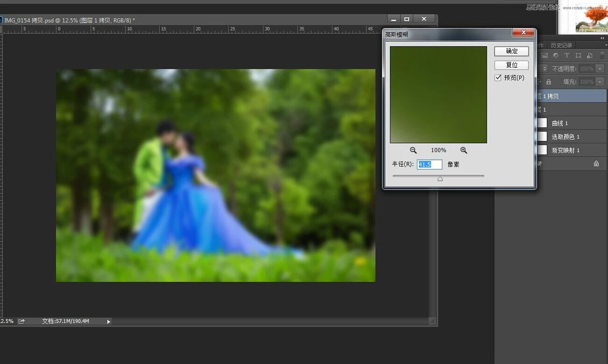Select the shape layer filter icon
This screenshot has height=364, width=608.
(x=579, y=56)
